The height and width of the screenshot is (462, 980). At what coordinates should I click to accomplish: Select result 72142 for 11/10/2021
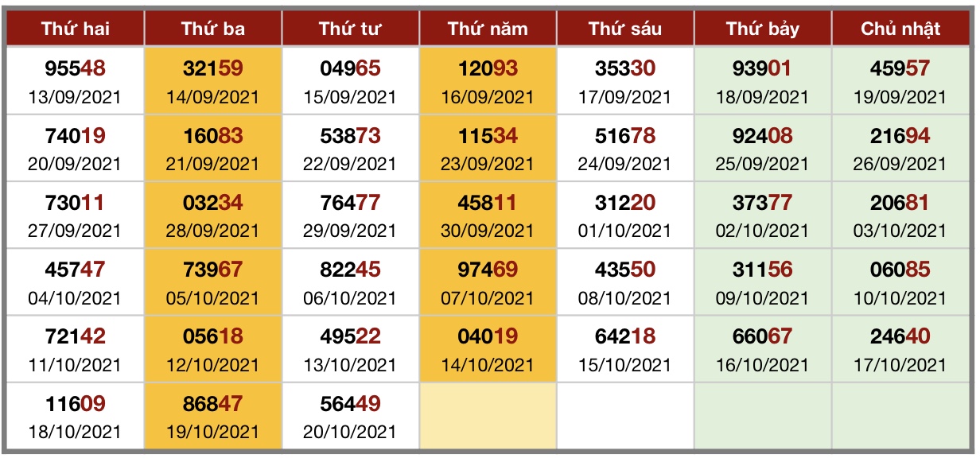click(76, 349)
